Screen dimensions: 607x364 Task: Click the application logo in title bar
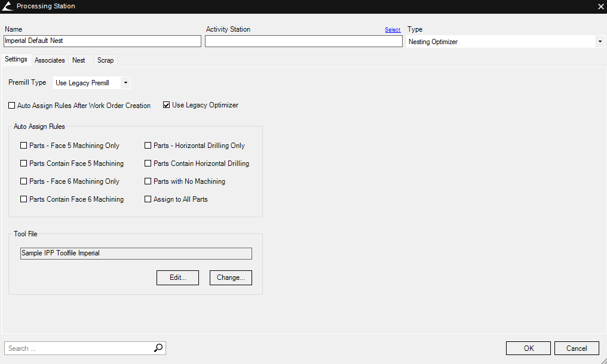point(8,6)
